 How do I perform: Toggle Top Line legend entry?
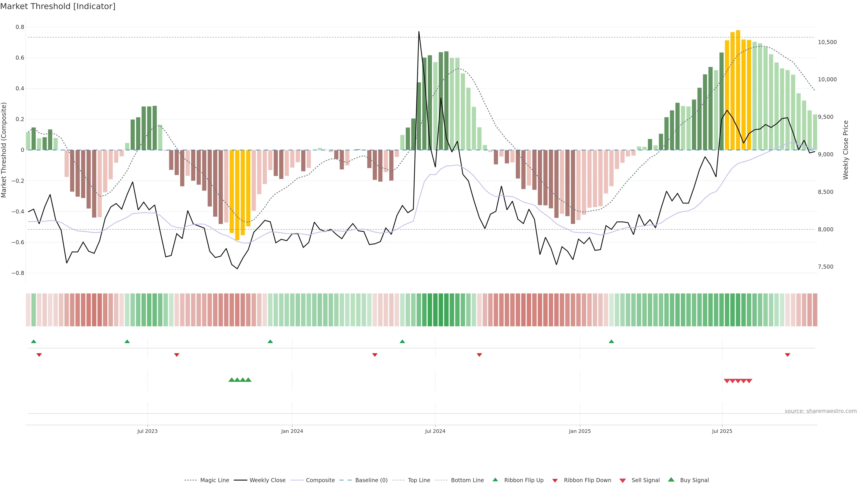pos(419,480)
